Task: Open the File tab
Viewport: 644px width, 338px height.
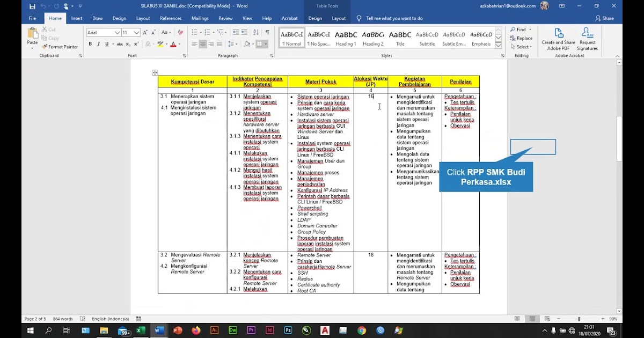Action: 32,18
